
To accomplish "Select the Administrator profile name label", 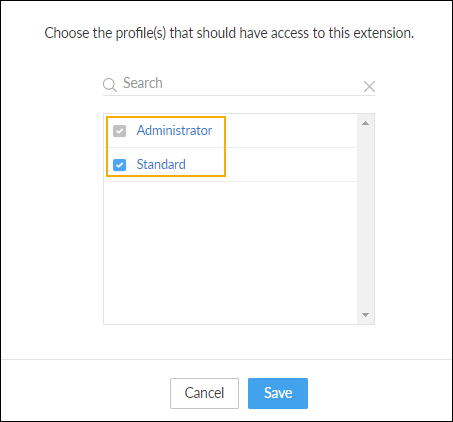I will [x=174, y=130].
